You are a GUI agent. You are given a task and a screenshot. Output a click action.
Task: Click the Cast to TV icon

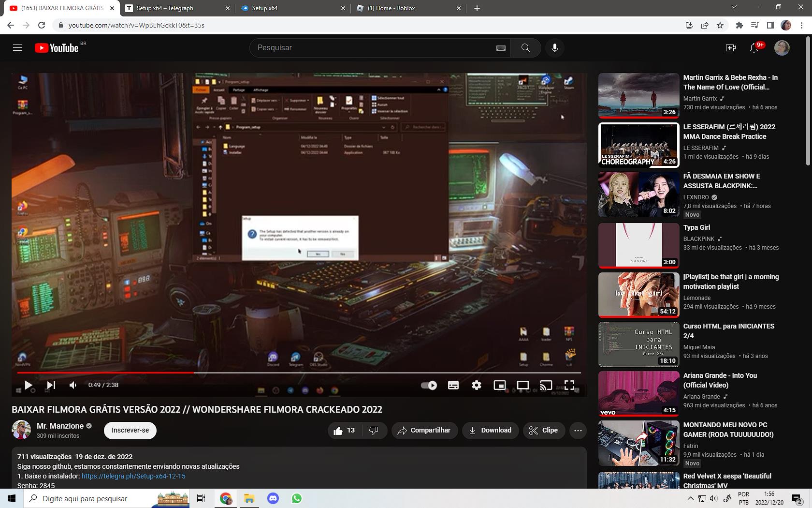[x=546, y=385]
